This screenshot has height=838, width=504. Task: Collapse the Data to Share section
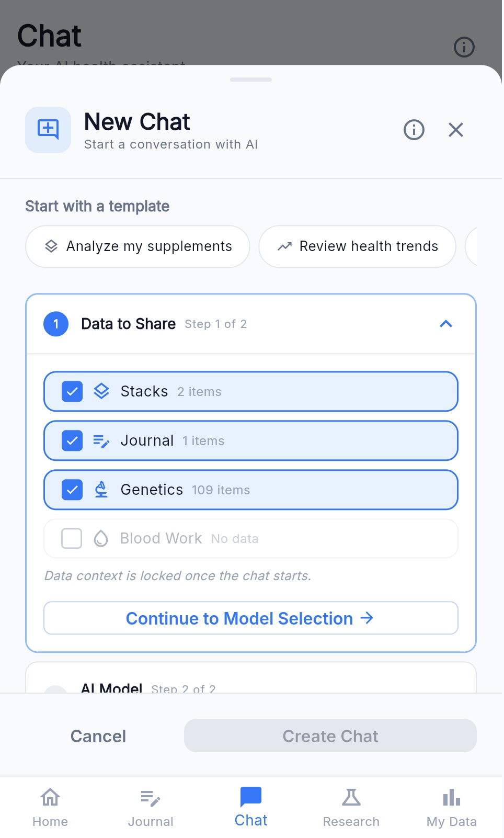tap(446, 324)
